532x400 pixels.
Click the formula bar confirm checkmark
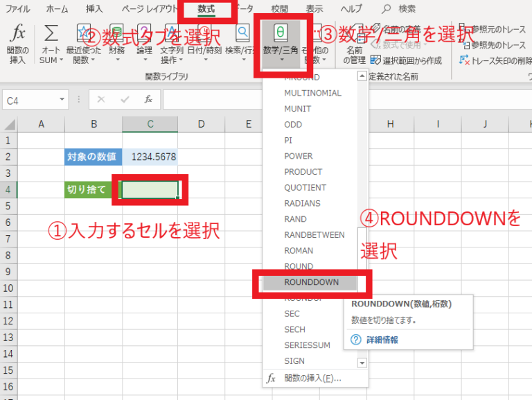(x=125, y=100)
